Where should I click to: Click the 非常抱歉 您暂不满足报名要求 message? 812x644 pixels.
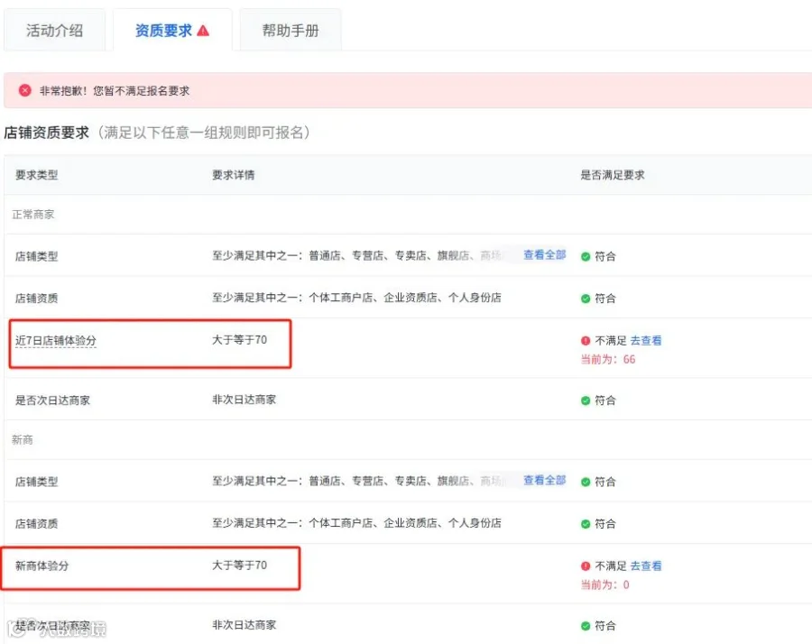[115, 90]
